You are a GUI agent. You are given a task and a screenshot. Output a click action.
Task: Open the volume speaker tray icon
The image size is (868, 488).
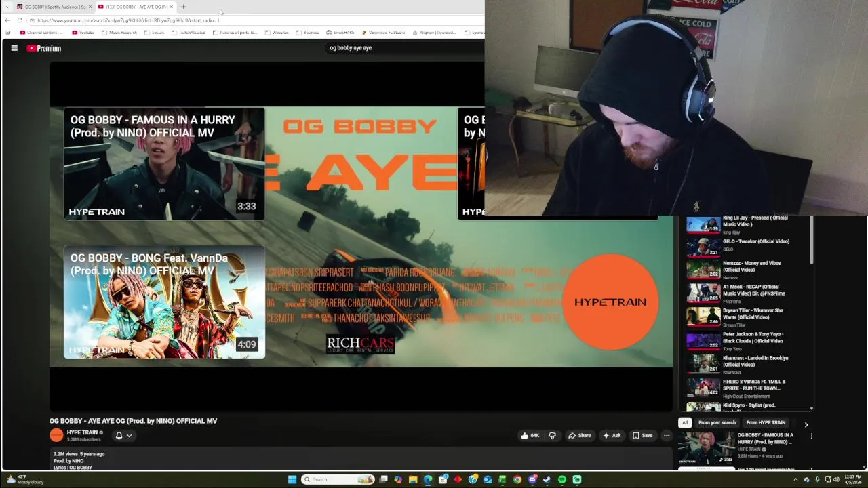836,479
